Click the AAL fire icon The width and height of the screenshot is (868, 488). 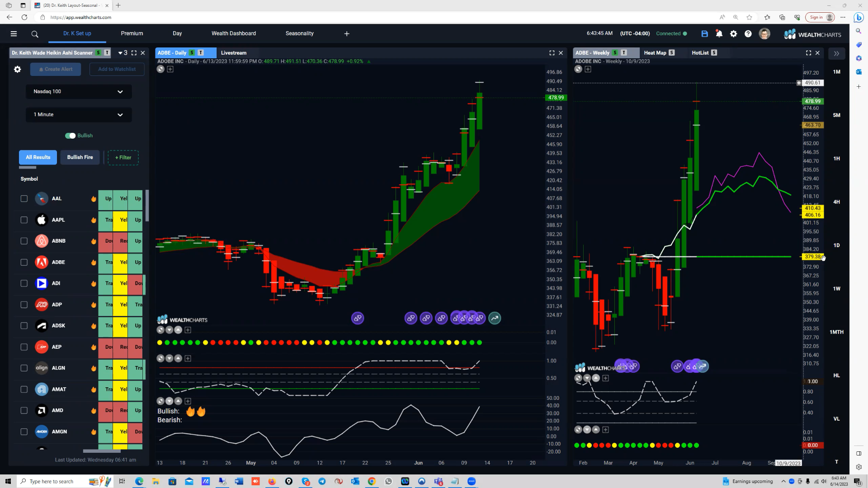[94, 199]
